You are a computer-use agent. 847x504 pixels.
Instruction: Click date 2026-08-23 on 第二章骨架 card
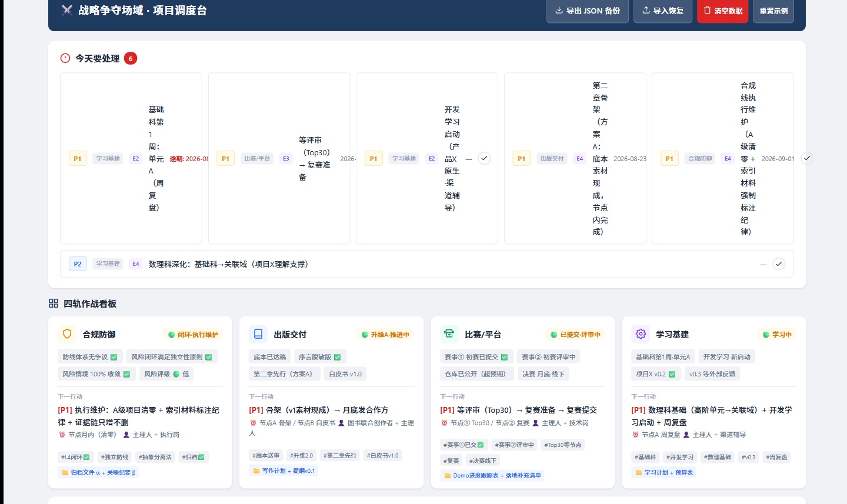[x=629, y=159]
